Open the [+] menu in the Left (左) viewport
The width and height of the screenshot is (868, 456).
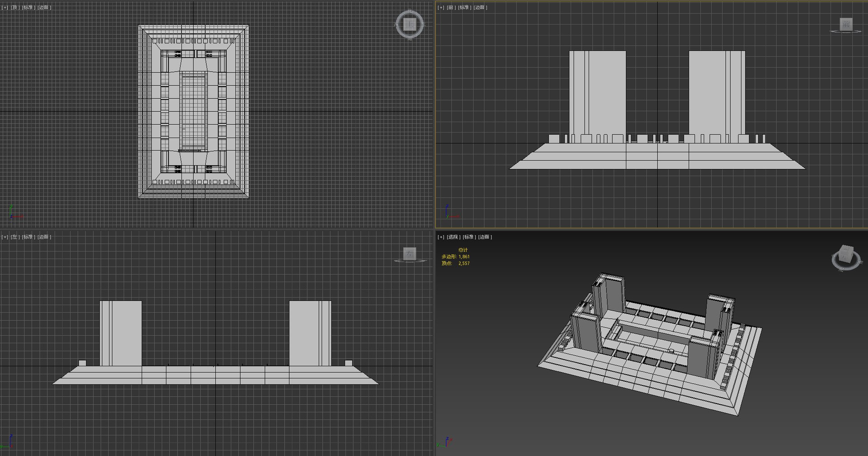pyautogui.click(x=5, y=237)
